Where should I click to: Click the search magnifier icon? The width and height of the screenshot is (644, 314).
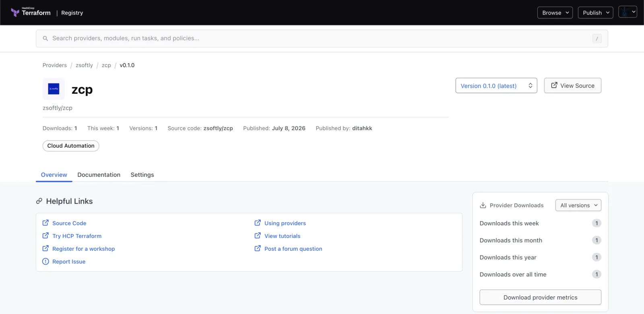(x=45, y=38)
